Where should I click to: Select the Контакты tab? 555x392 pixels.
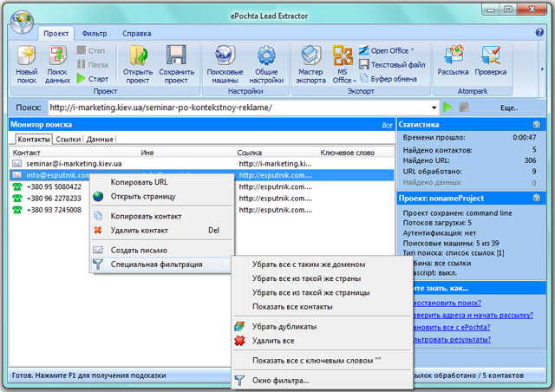click(34, 139)
